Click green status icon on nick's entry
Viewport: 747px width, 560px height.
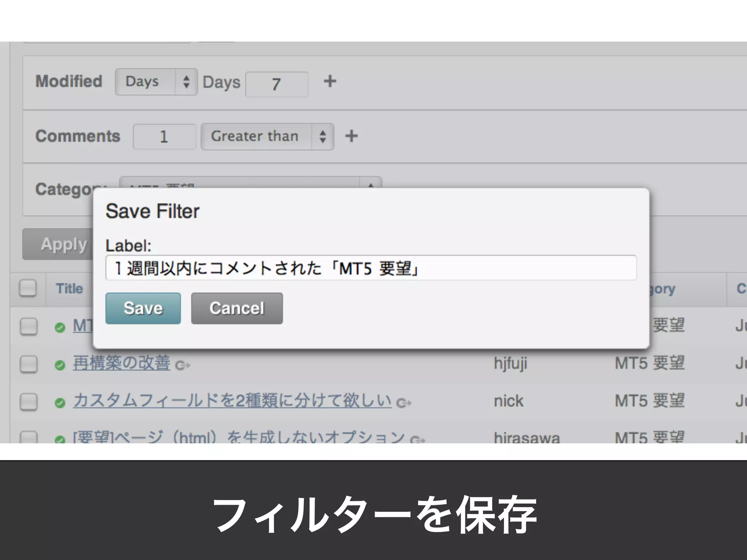pyautogui.click(x=60, y=403)
